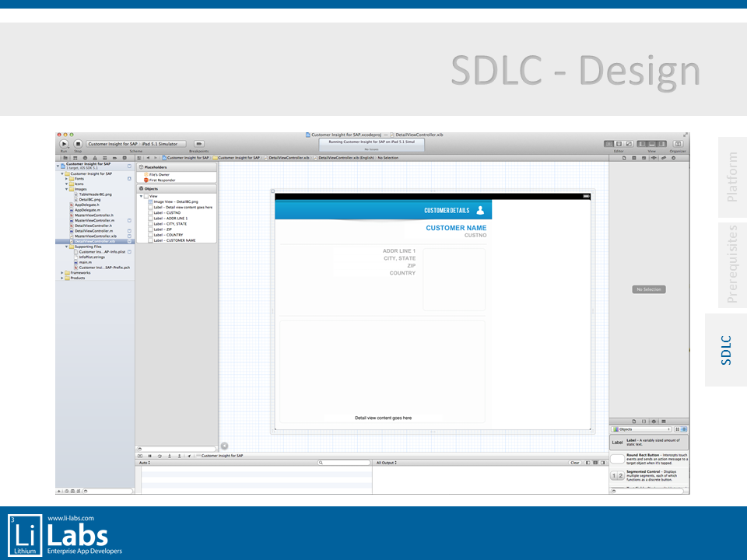Open the All Output filter dropdown
The height and width of the screenshot is (560, 747).
(387, 463)
